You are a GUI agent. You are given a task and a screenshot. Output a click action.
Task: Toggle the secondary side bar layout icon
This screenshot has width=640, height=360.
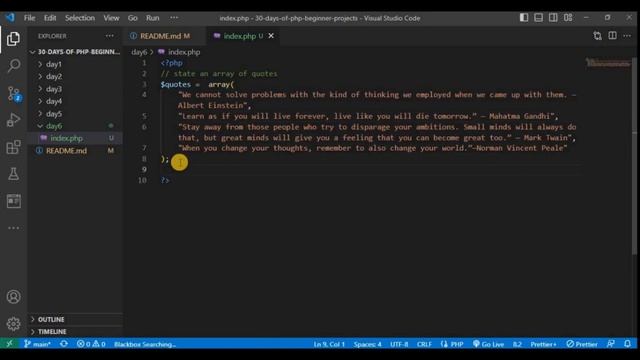pos(553,18)
